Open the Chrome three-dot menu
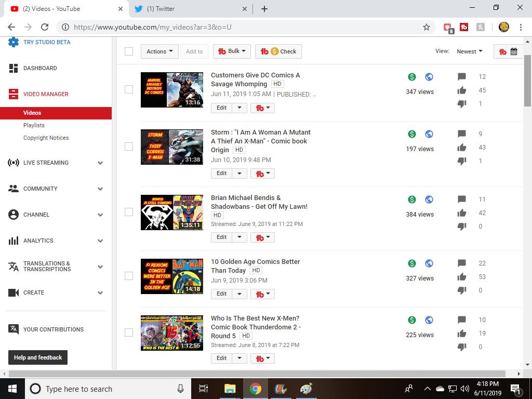This screenshot has height=399, width=532. point(521,27)
